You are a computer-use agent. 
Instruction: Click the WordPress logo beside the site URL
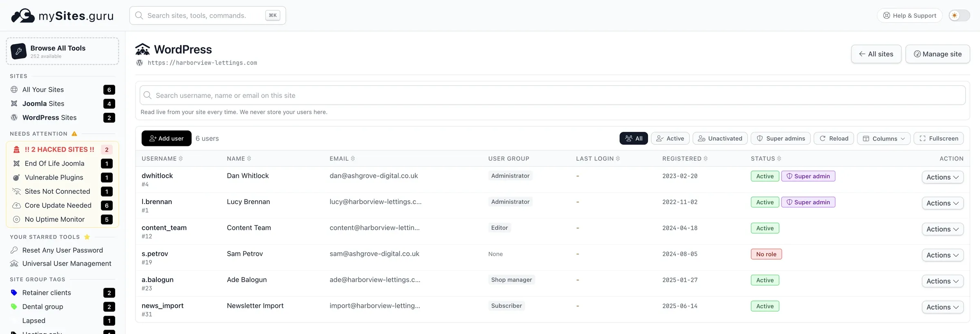(x=140, y=63)
